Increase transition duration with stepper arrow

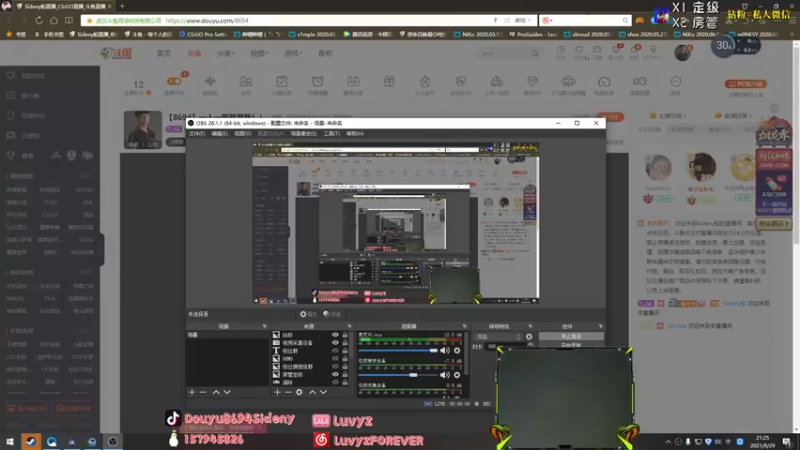(x=530, y=344)
